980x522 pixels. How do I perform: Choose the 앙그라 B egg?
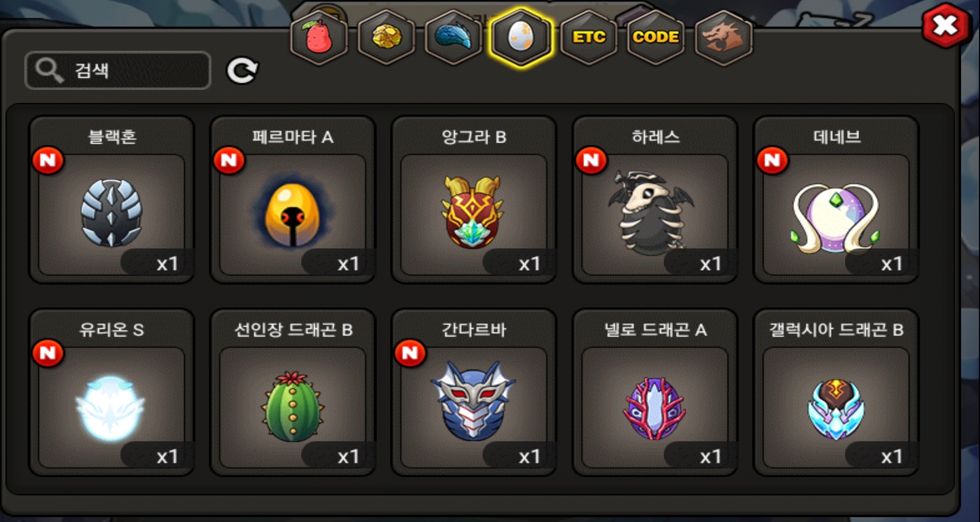tap(474, 200)
